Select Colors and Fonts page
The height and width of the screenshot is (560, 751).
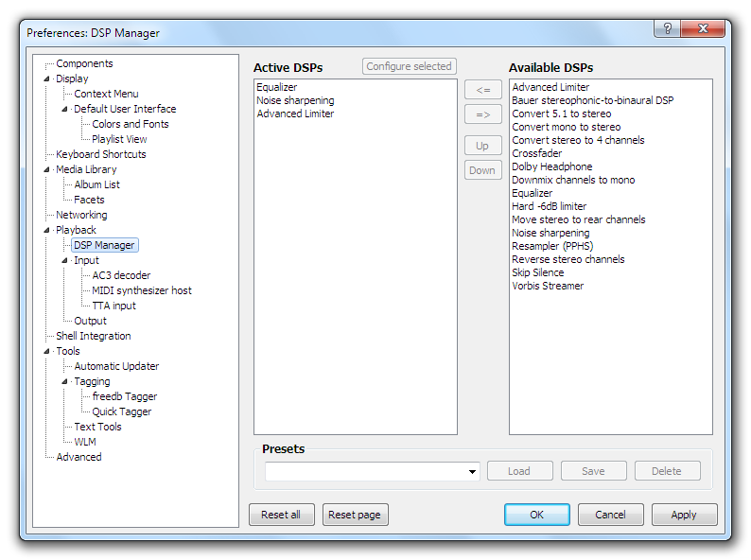point(130,124)
